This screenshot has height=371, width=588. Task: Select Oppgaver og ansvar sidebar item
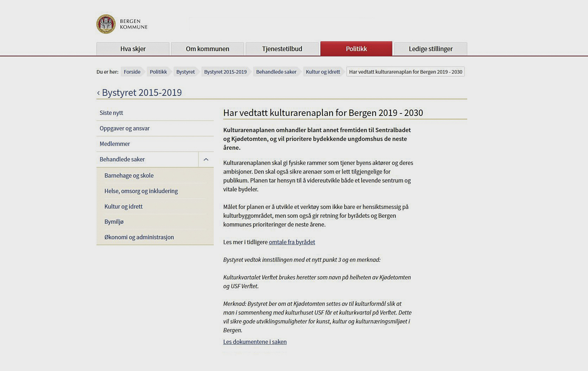click(125, 128)
